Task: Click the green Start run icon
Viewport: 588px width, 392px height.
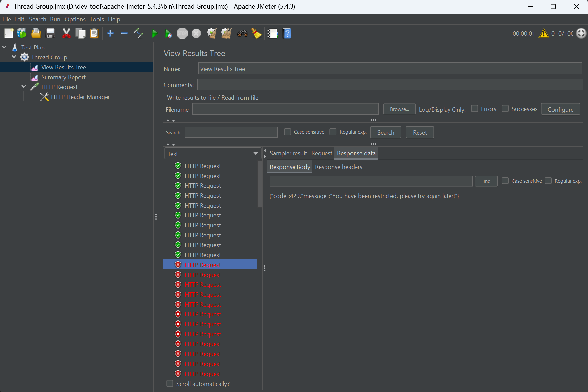Action: (x=154, y=33)
